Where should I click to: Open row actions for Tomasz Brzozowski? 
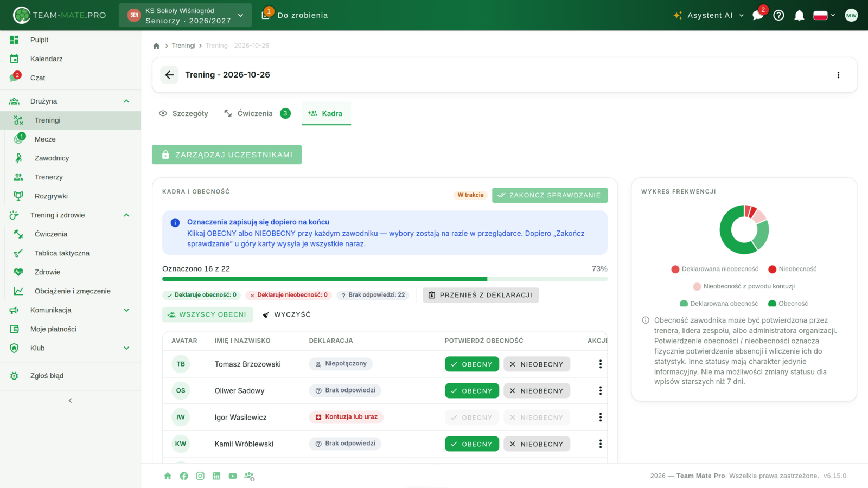(x=601, y=364)
